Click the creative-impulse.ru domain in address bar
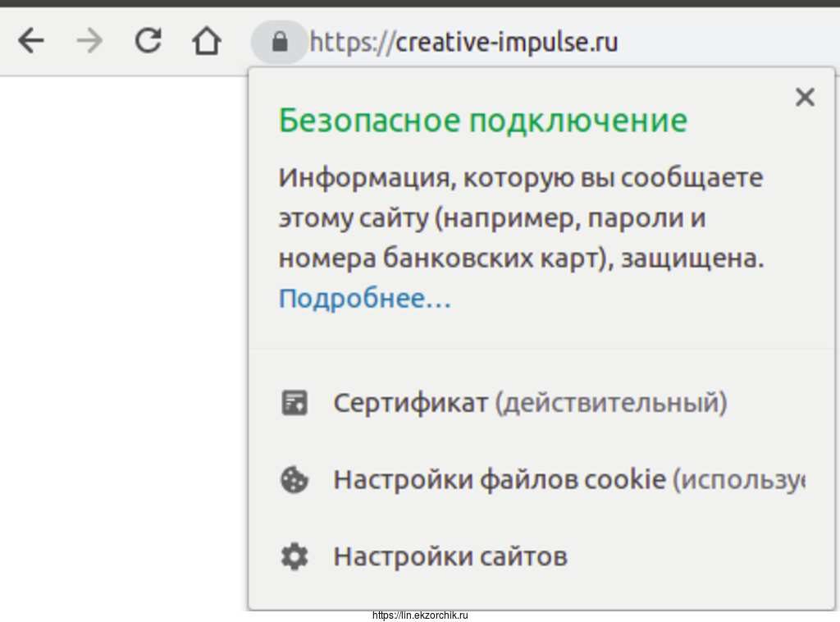840x622 pixels. point(507,41)
